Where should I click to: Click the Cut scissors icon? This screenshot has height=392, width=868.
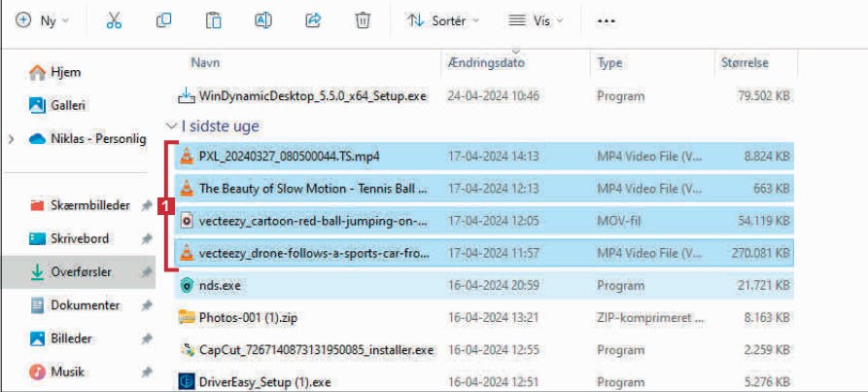114,20
